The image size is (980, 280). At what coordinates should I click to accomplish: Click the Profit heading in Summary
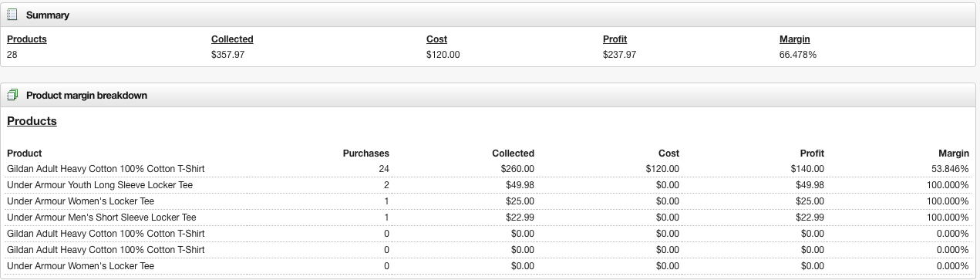(x=615, y=39)
